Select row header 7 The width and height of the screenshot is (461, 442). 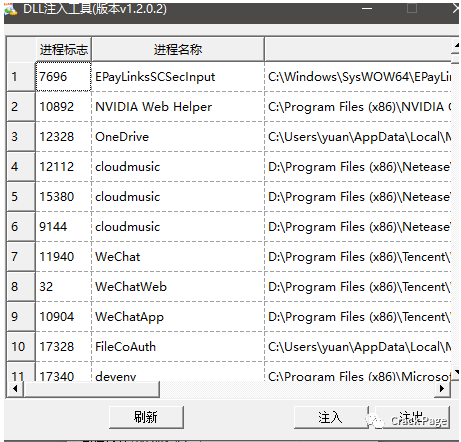click(21, 257)
